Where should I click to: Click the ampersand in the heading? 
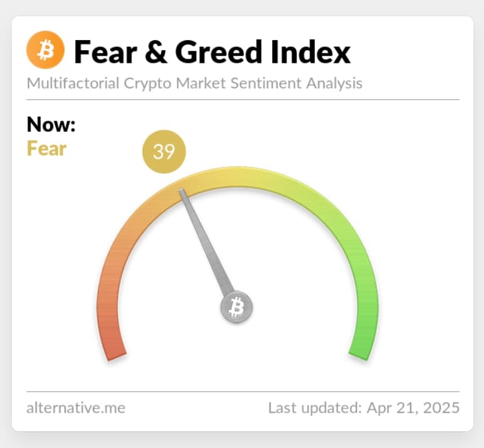click(156, 51)
